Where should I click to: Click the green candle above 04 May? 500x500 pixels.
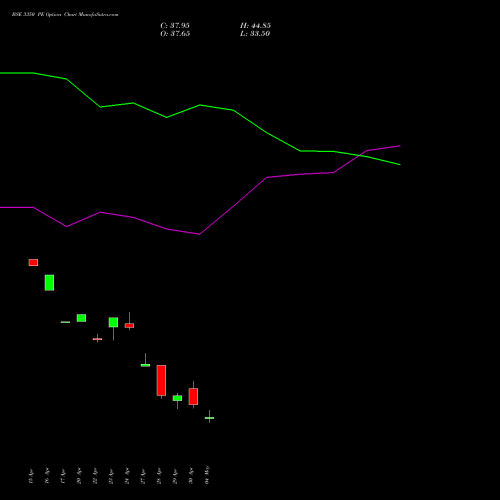[x=209, y=417]
